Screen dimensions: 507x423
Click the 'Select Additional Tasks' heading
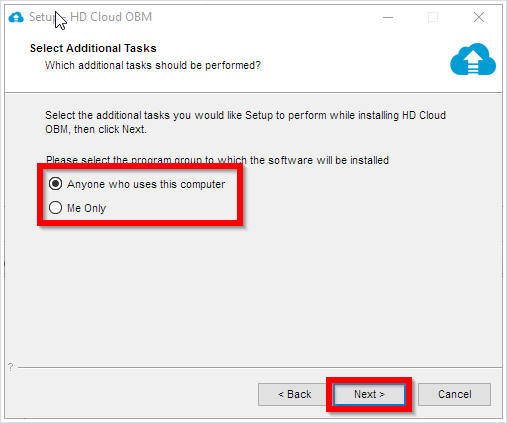(x=93, y=48)
